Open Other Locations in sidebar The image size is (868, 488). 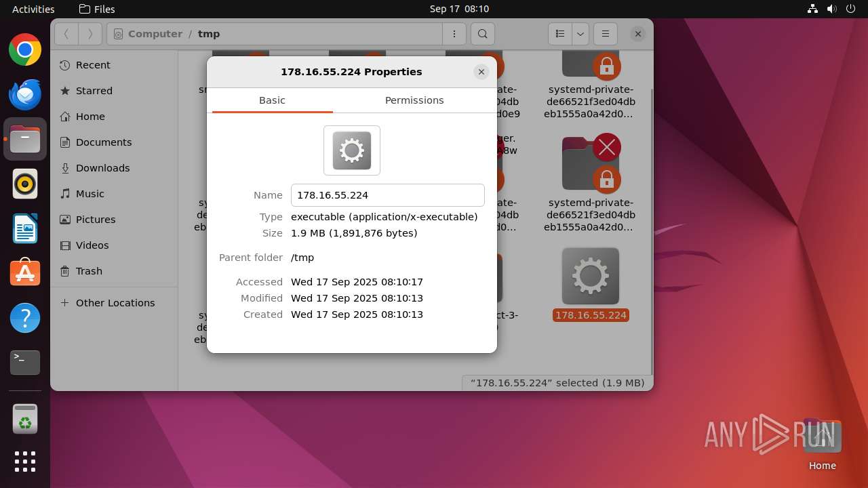click(114, 303)
